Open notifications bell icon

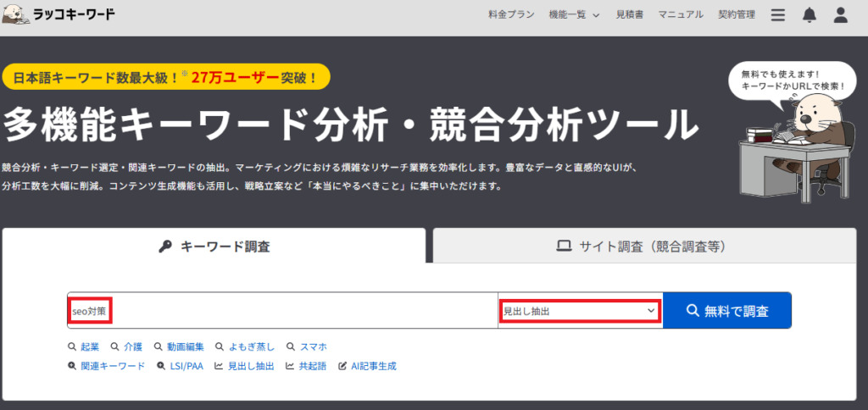click(x=810, y=15)
